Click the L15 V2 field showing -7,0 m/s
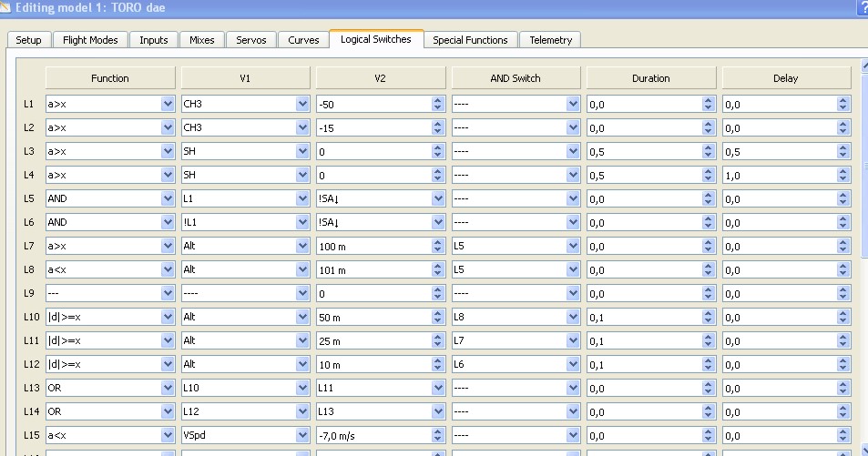The height and width of the screenshot is (456, 868). click(373, 435)
